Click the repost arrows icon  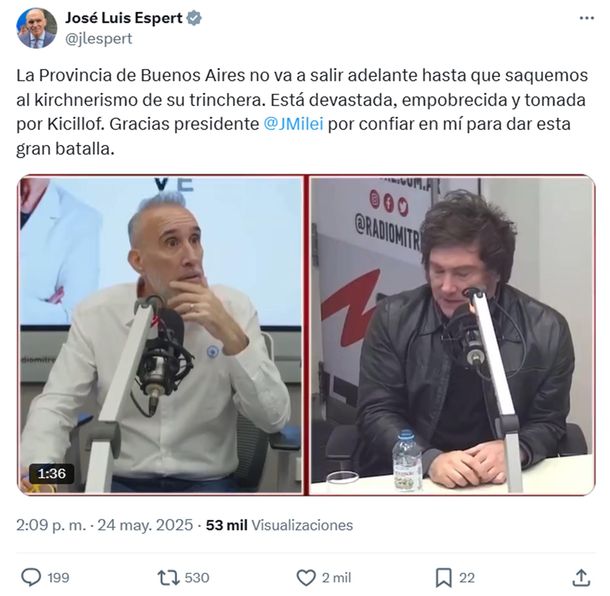click(x=168, y=578)
